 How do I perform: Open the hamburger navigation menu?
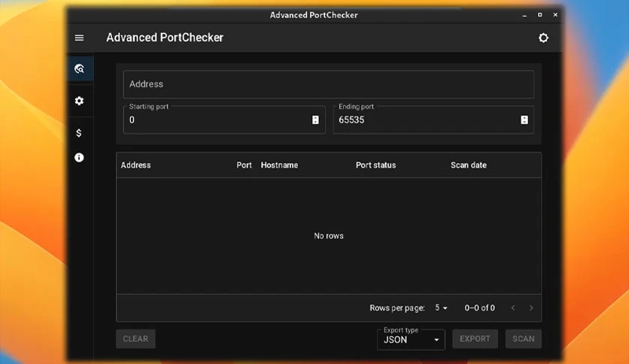coord(80,38)
